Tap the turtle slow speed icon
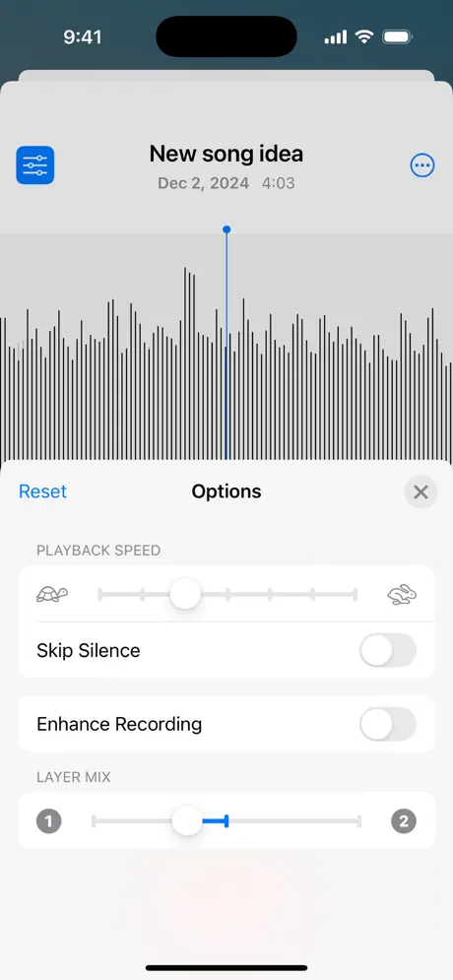 tap(52, 594)
